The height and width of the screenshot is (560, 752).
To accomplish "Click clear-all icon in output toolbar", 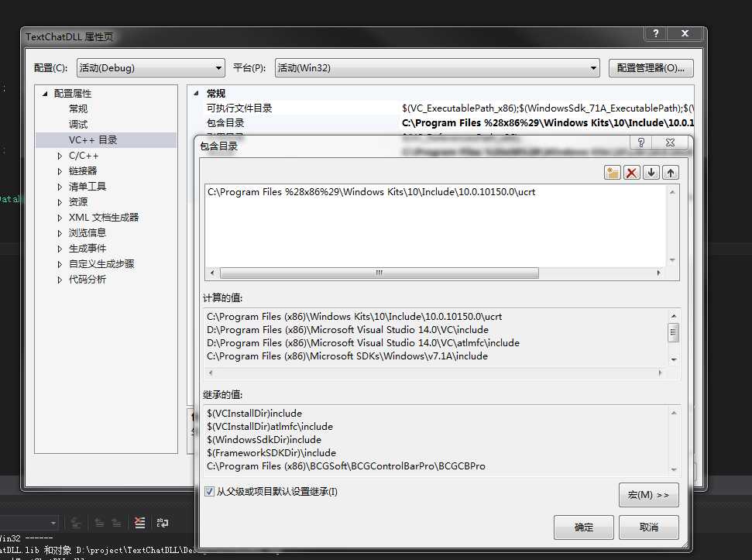I will point(139,523).
